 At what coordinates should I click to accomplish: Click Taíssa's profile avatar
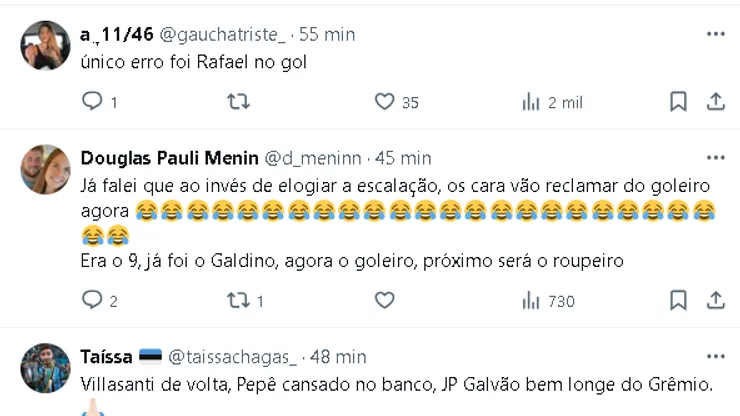45,368
